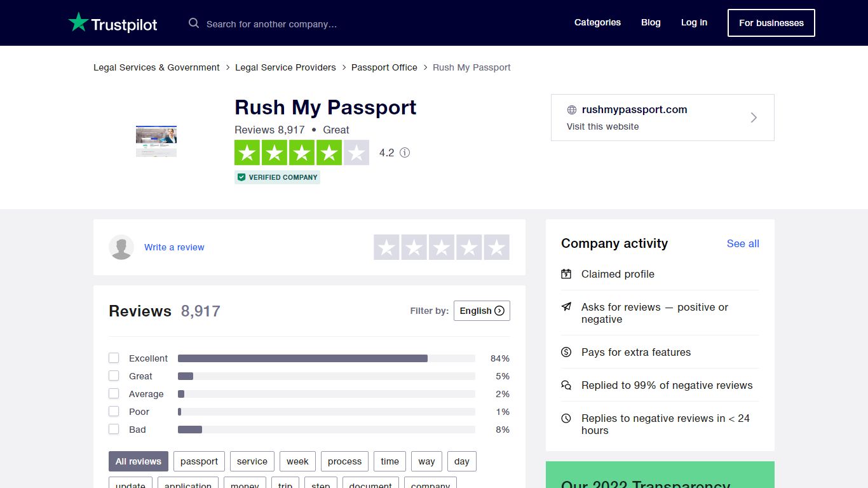Filter reviews by way tag

(x=427, y=461)
